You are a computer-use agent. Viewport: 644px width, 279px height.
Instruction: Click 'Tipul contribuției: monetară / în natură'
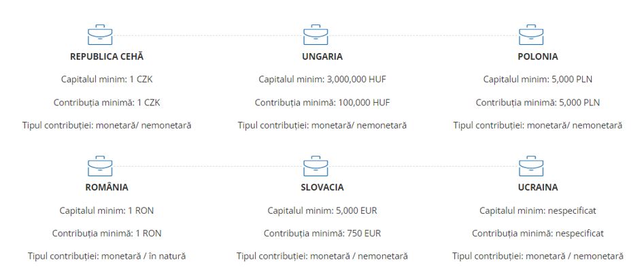tap(107, 256)
